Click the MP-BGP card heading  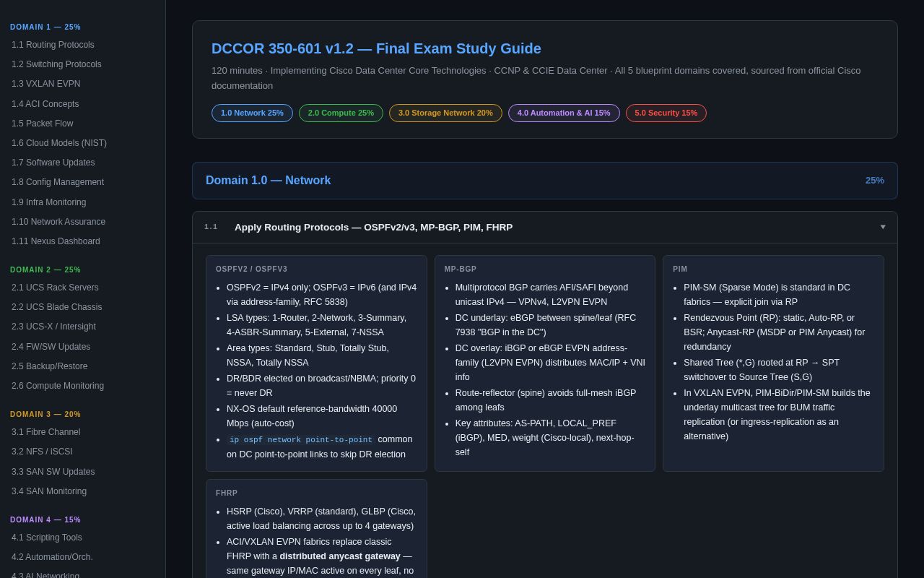click(x=461, y=269)
